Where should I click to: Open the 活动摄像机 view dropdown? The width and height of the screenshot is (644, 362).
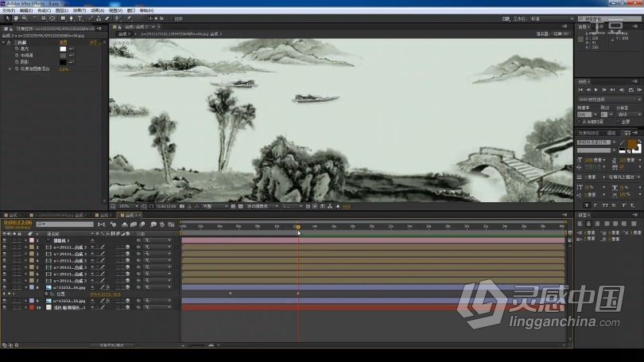tap(262, 206)
